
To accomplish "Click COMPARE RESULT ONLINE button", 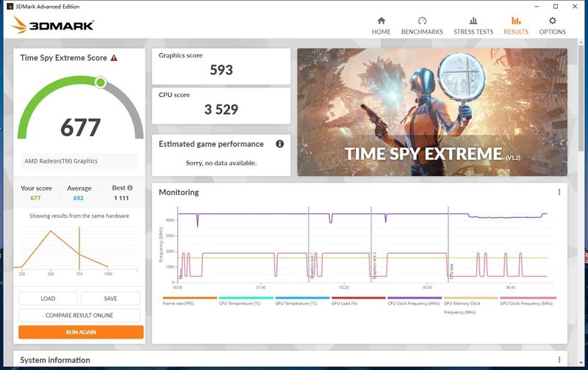I will [x=79, y=316].
